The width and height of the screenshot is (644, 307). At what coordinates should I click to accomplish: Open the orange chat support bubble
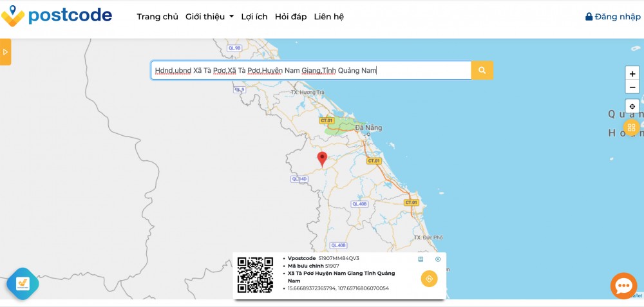click(623, 286)
